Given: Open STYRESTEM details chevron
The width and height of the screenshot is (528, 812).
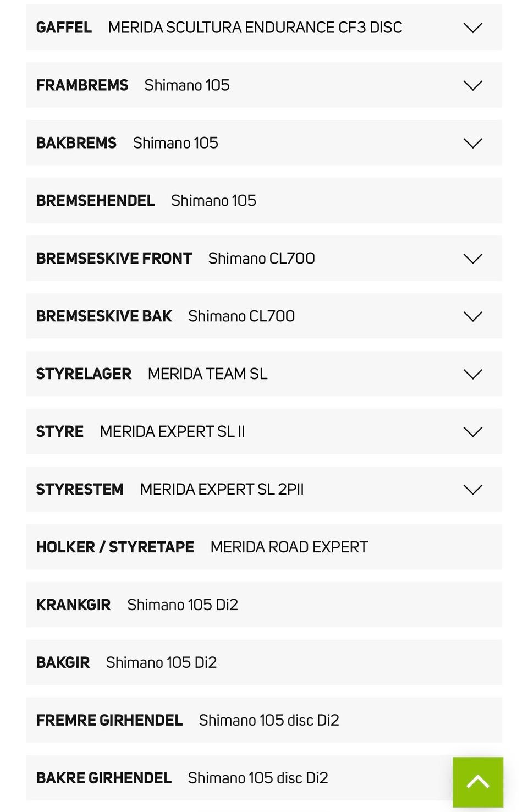Looking at the screenshot, I should pyautogui.click(x=472, y=490).
